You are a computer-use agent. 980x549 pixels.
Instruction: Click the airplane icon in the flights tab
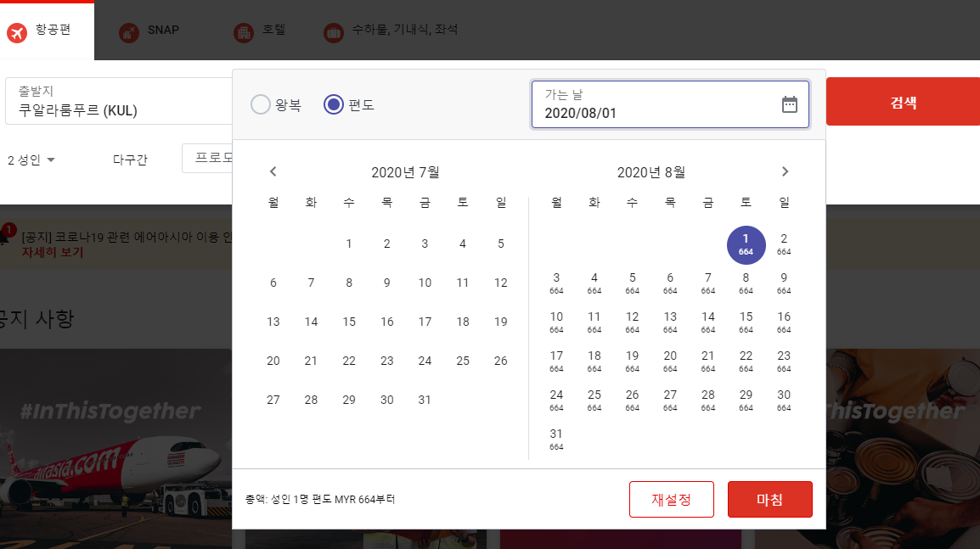17,32
